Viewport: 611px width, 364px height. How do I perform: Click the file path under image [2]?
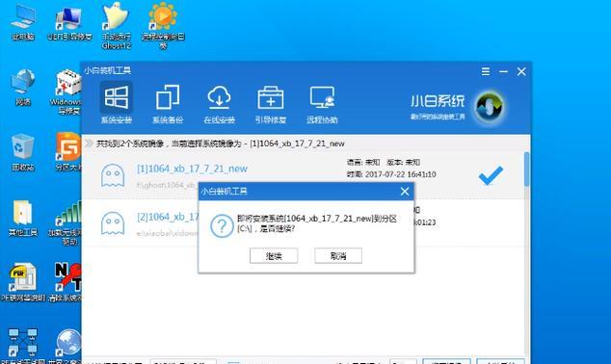point(168,233)
